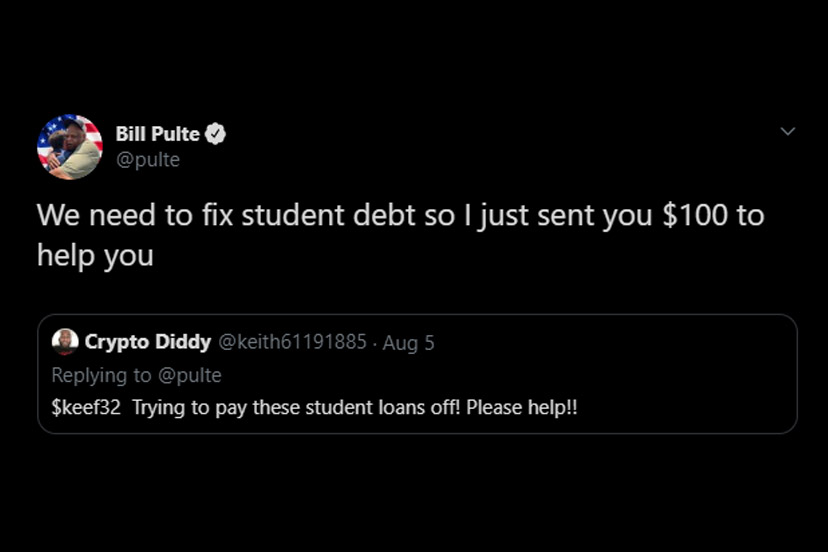Click the word "Trying" in quoted tweet
Viewport: 828px width, 552px height.
(x=158, y=408)
